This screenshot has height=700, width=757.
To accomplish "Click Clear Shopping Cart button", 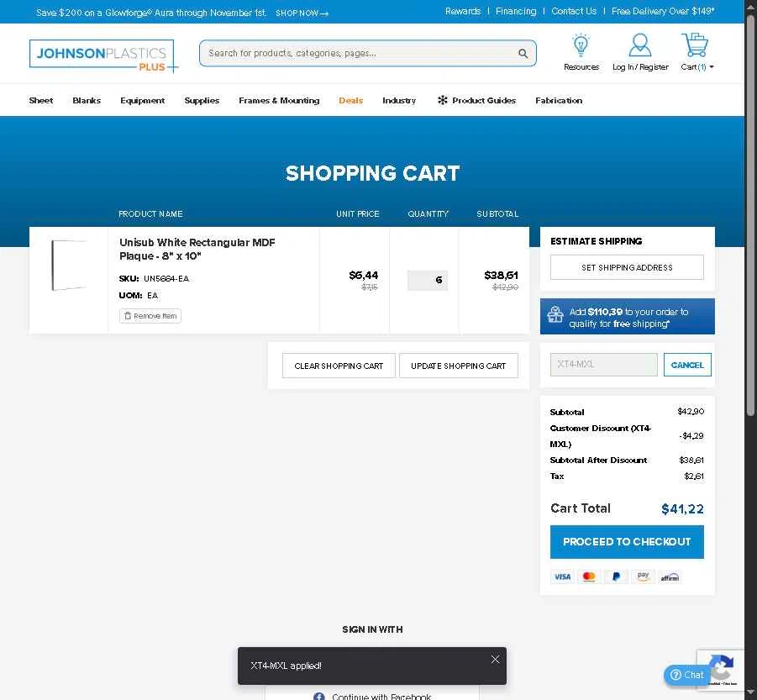I will click(x=339, y=366).
